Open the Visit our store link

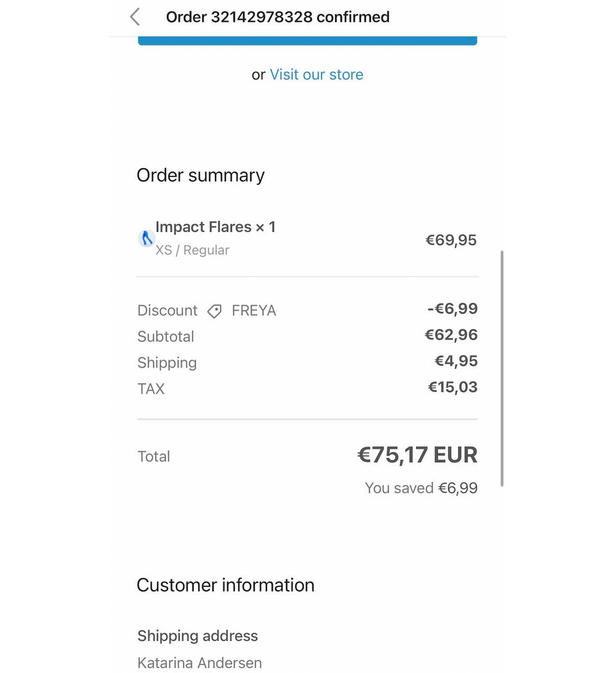tap(316, 74)
